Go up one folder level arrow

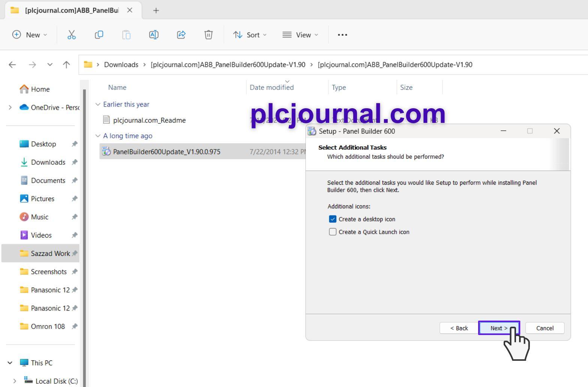pos(66,65)
